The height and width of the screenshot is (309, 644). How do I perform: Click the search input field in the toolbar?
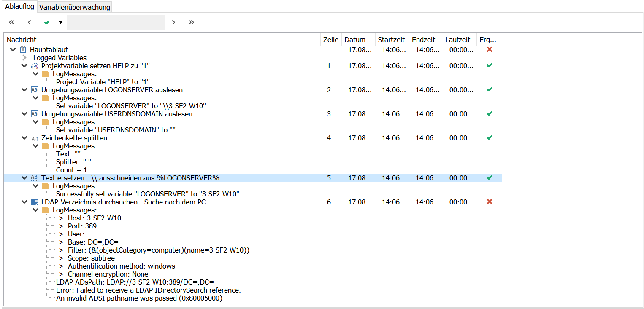115,22
